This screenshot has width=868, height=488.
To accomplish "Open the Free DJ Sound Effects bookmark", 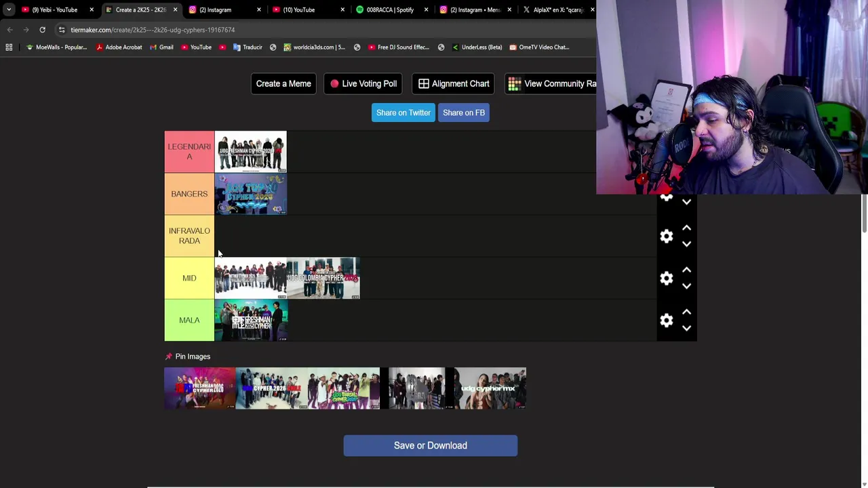I will click(x=399, y=47).
